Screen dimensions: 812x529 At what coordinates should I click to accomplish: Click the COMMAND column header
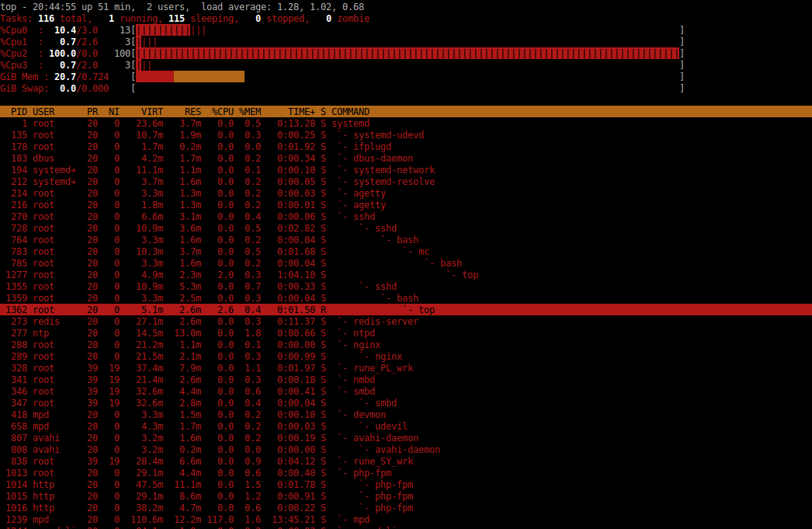coord(351,112)
